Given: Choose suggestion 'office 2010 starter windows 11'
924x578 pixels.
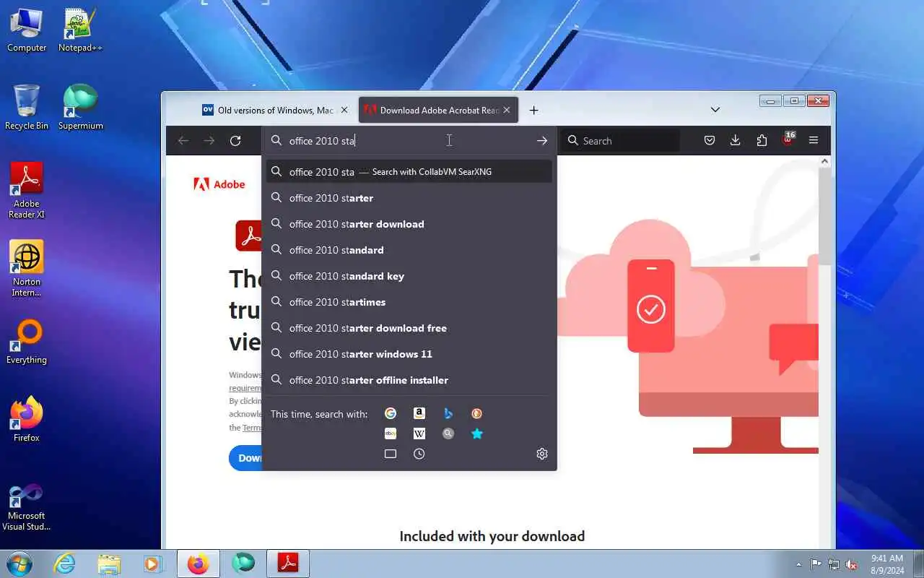Looking at the screenshot, I should pyautogui.click(x=409, y=354).
